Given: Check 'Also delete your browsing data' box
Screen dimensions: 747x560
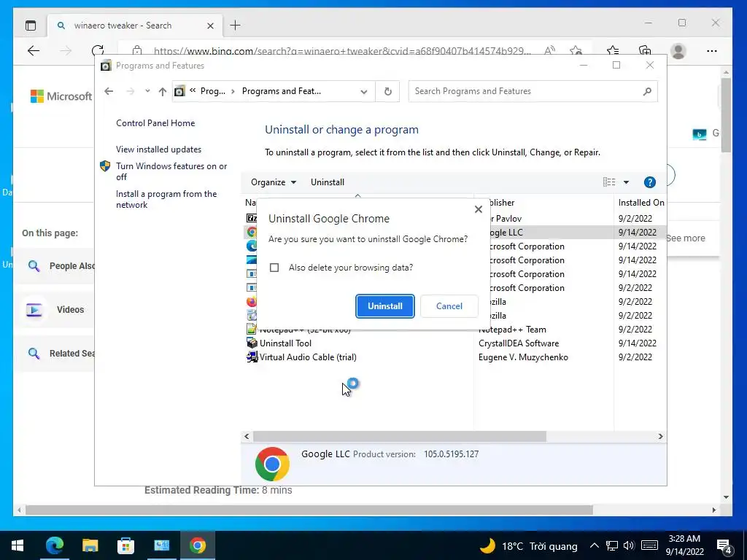Looking at the screenshot, I should coord(274,268).
